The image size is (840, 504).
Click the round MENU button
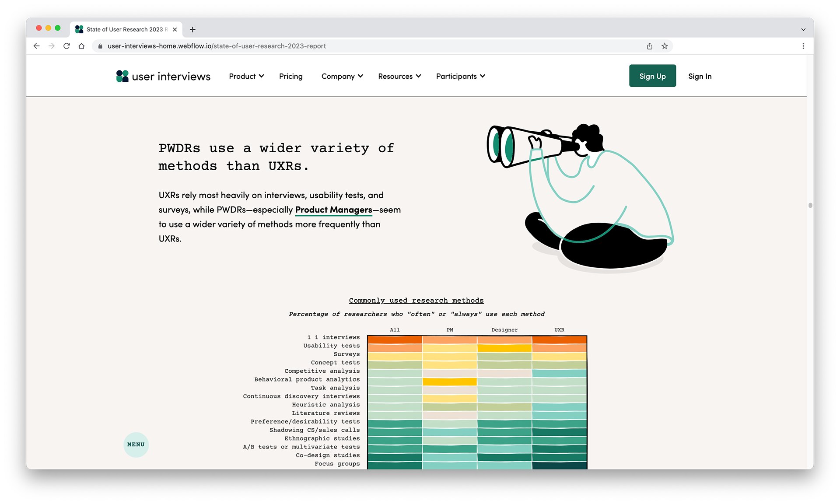[x=136, y=444]
